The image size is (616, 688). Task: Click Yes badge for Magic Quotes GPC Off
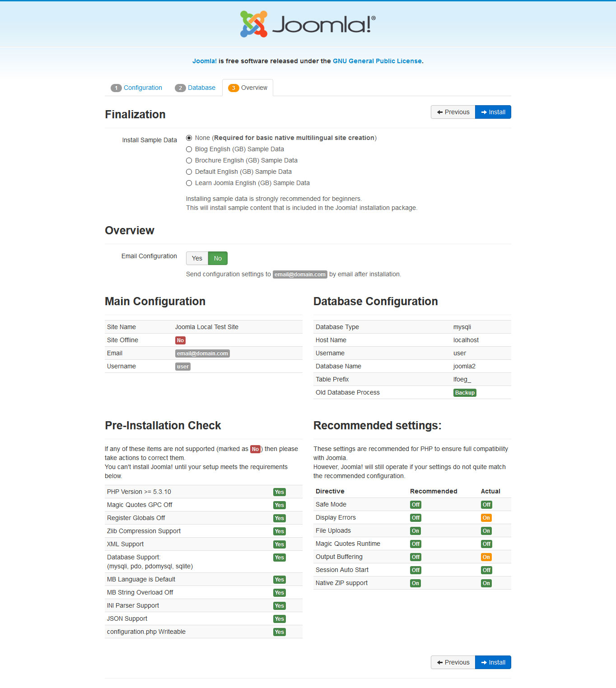click(x=280, y=505)
